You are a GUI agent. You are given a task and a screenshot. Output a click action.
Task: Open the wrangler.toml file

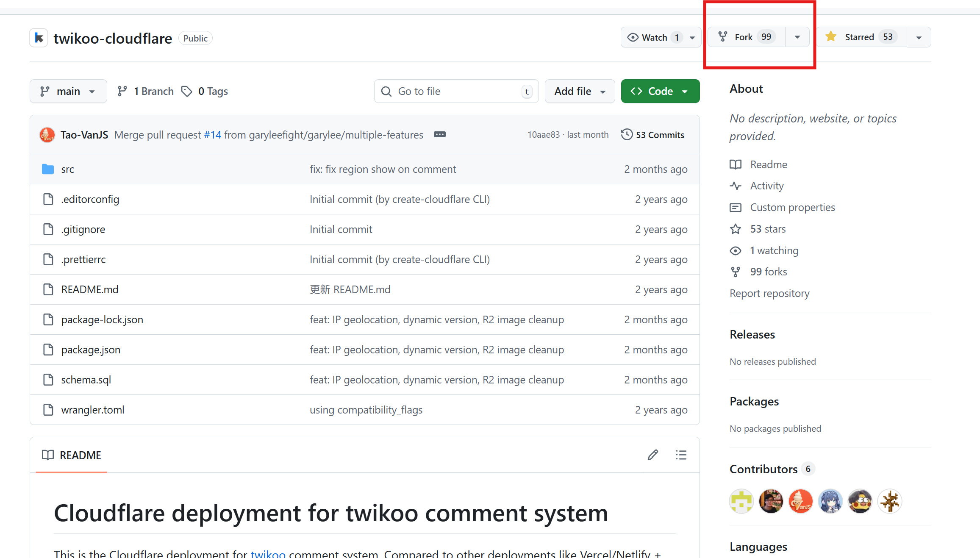[x=92, y=410]
